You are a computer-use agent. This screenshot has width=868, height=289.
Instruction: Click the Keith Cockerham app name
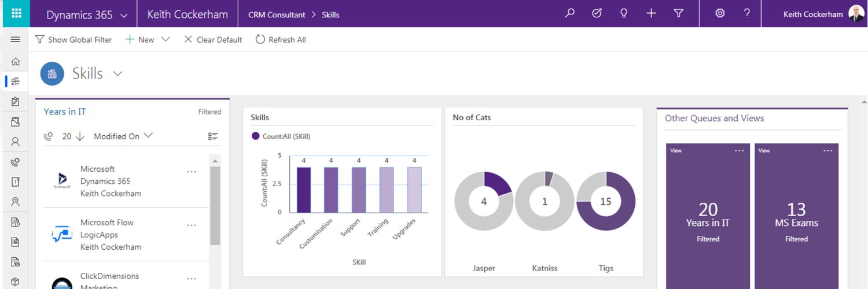coord(187,14)
